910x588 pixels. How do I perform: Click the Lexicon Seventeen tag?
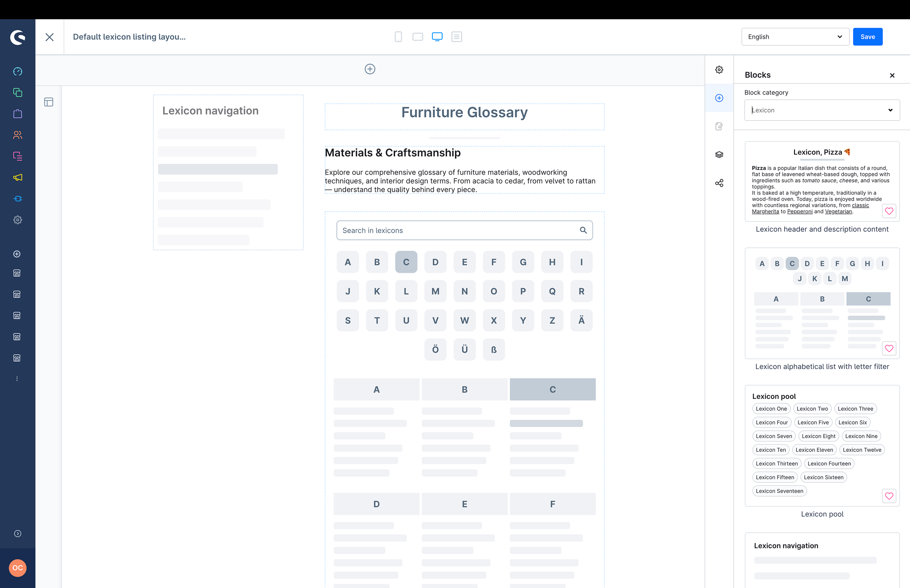point(779,491)
